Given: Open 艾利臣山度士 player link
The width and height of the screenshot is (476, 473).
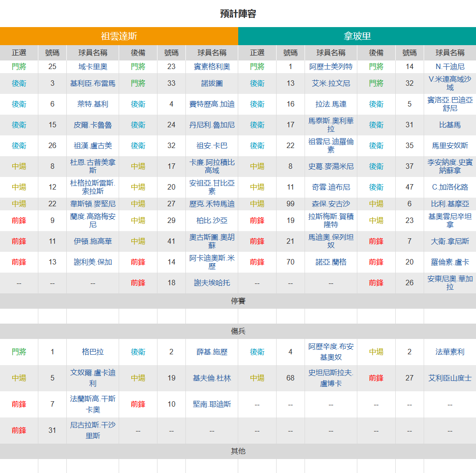Looking at the screenshot, I should pyautogui.click(x=450, y=378).
